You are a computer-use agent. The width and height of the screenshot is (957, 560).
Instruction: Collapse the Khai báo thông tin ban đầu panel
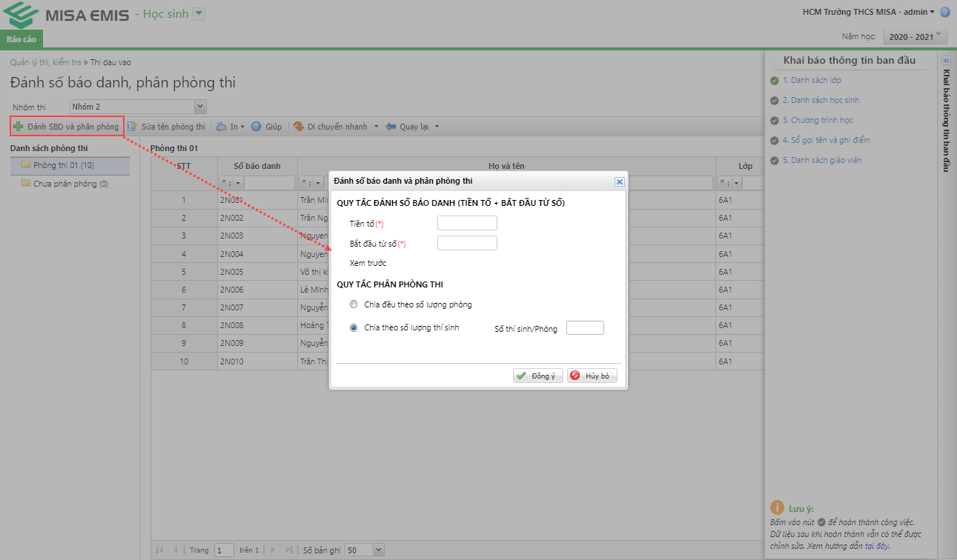(946, 61)
